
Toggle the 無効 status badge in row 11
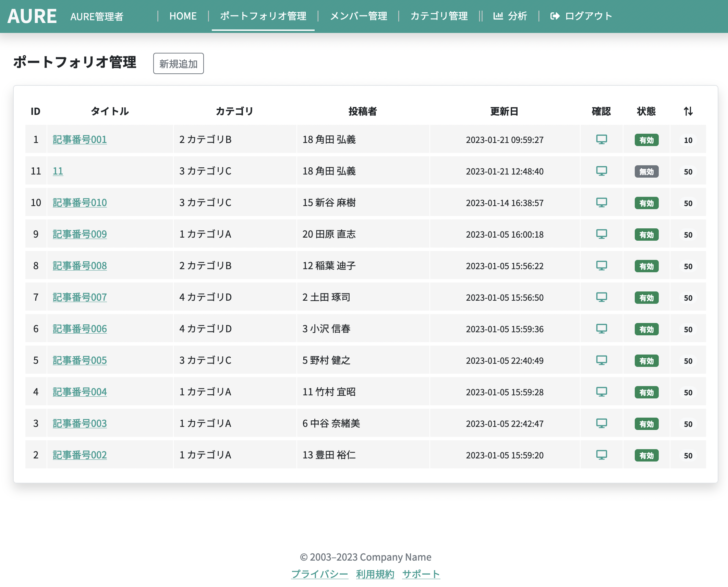click(x=646, y=171)
